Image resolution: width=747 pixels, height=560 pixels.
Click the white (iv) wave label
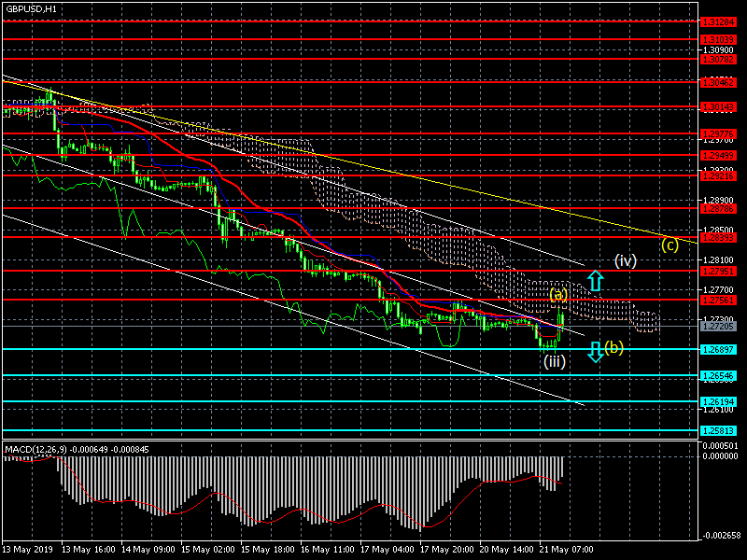(x=625, y=260)
